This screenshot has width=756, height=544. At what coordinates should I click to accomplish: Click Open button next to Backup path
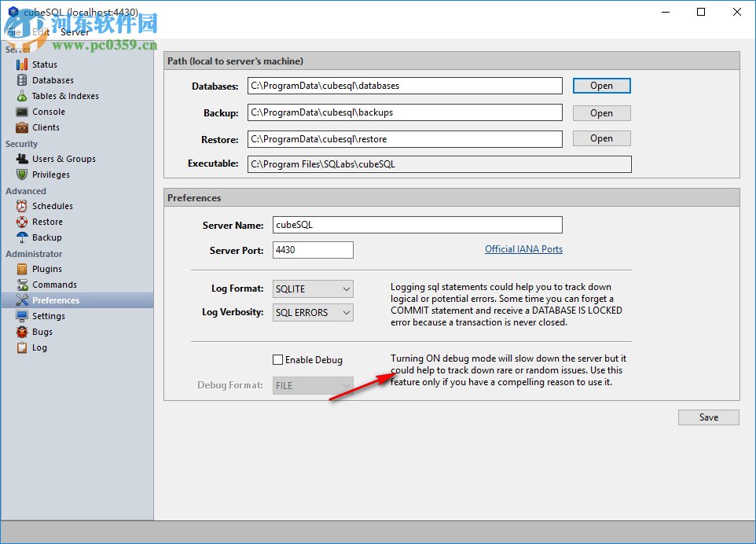(601, 113)
